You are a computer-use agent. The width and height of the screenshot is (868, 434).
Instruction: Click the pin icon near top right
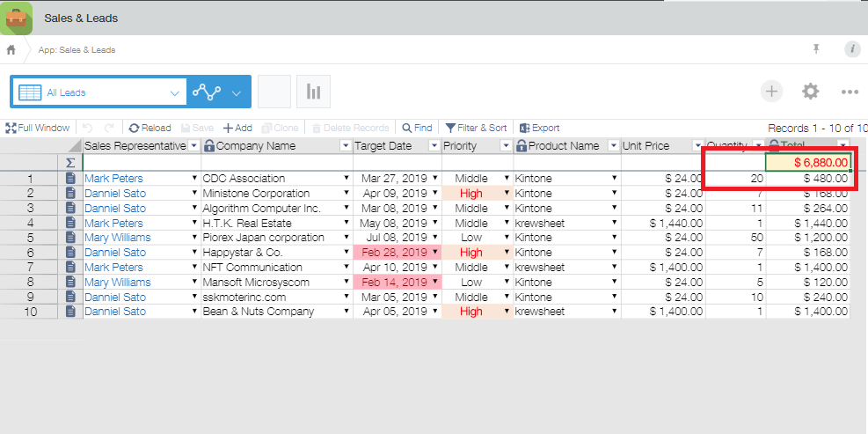click(816, 49)
